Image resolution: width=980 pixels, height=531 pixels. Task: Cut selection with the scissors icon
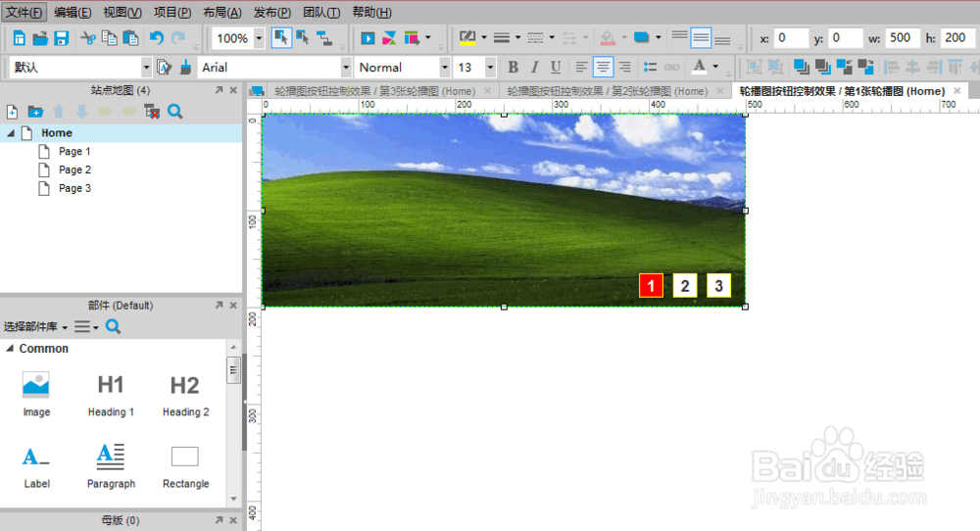coord(88,38)
